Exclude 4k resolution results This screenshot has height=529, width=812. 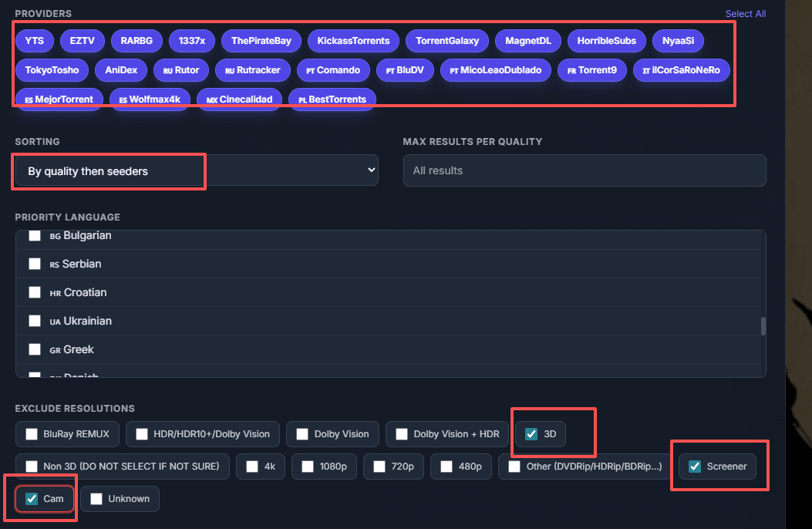click(252, 467)
